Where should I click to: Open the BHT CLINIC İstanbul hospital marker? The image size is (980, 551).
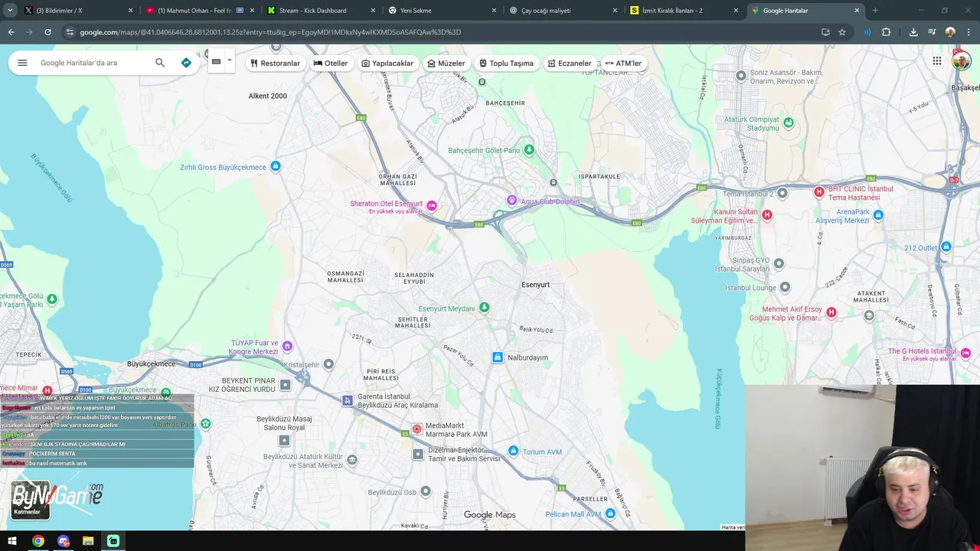[x=818, y=192]
